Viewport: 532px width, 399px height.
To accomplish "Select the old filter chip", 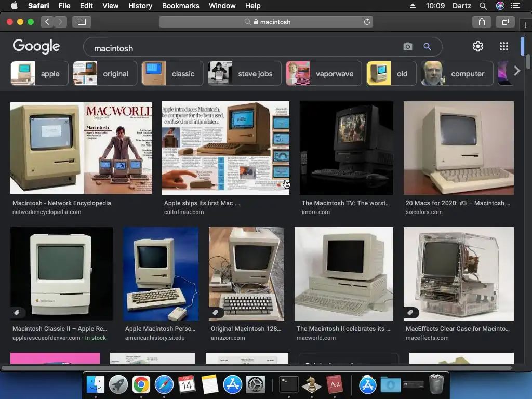I will [x=392, y=73].
